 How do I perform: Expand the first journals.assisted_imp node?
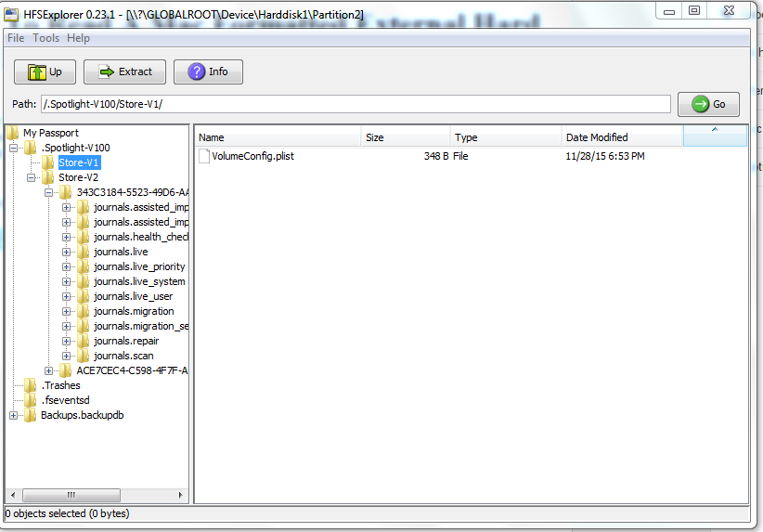pyautogui.click(x=66, y=208)
